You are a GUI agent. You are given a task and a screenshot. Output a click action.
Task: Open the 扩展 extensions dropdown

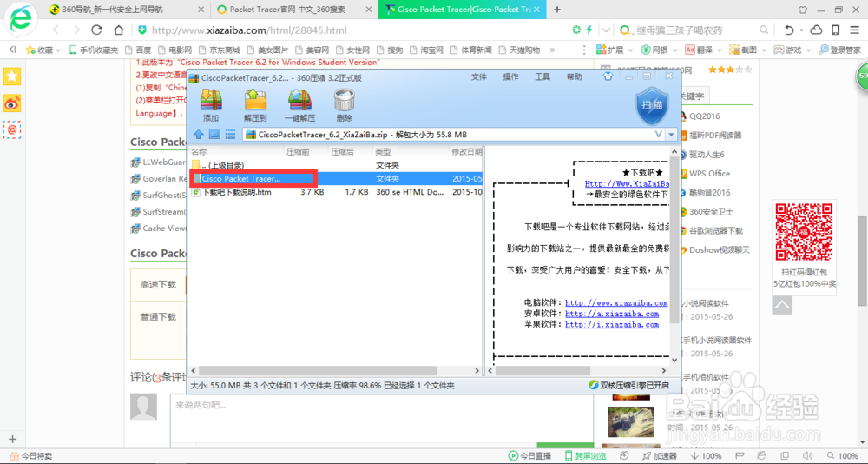615,50
